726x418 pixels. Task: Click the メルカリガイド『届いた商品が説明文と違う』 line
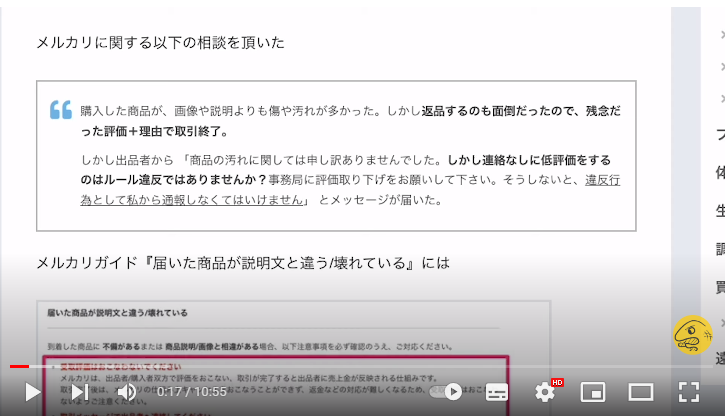[242, 263]
